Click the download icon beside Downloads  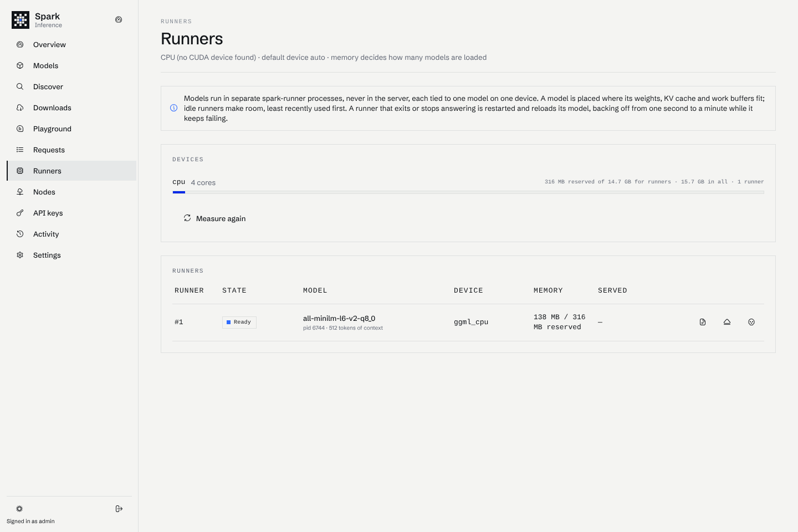[20, 108]
